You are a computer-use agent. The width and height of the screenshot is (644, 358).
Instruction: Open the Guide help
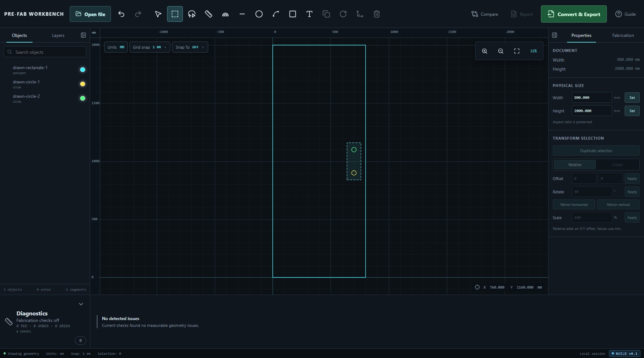[626, 14]
